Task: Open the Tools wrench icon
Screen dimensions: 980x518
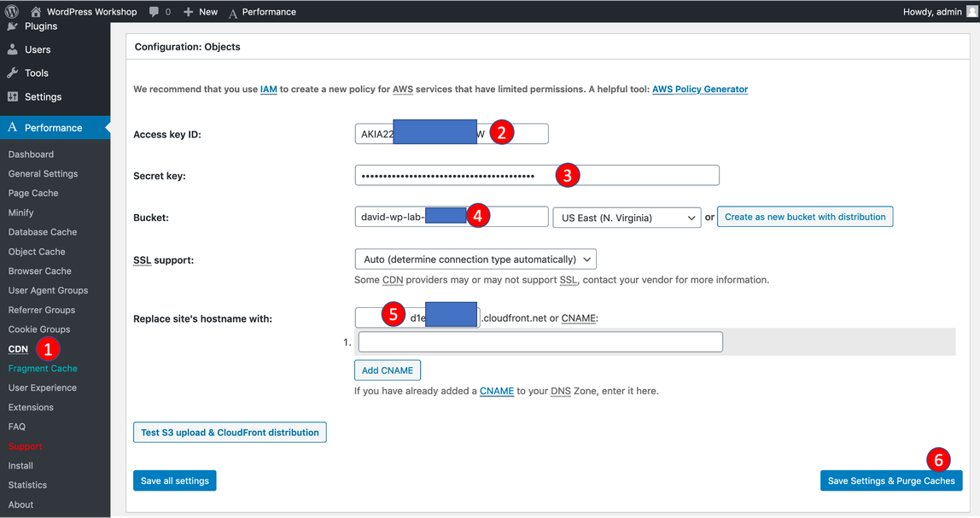Action: click(x=13, y=73)
